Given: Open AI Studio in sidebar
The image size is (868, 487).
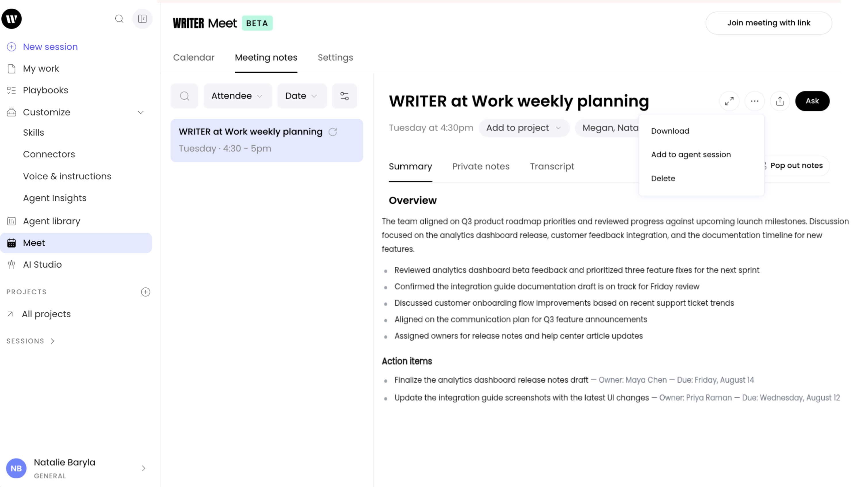Looking at the screenshot, I should tap(43, 265).
